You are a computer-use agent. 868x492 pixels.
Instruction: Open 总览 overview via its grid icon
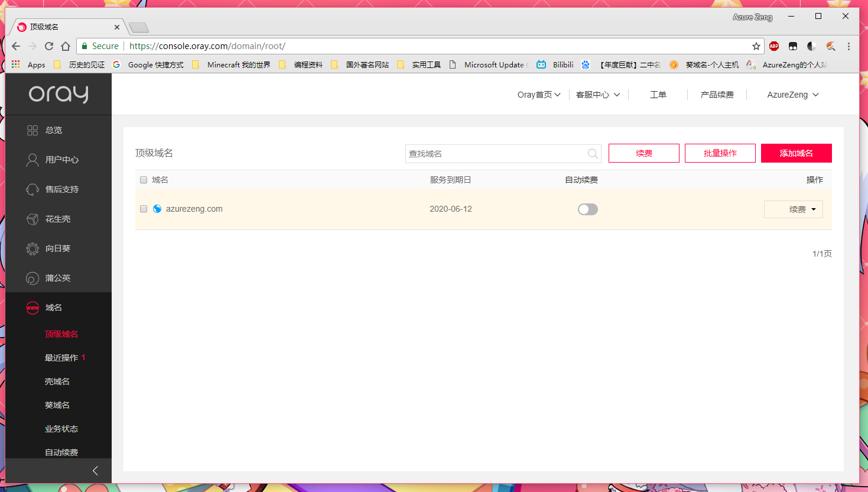(x=32, y=130)
